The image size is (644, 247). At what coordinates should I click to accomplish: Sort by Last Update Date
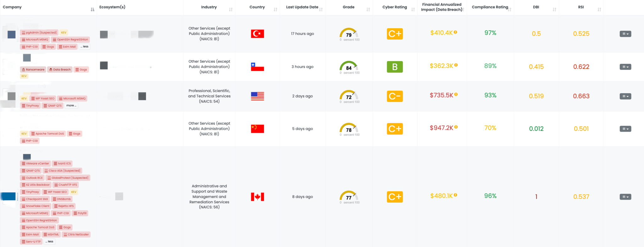pos(321,9)
